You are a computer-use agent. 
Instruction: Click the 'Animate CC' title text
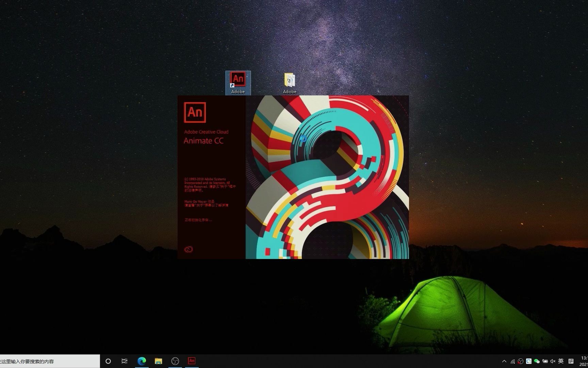click(x=203, y=141)
